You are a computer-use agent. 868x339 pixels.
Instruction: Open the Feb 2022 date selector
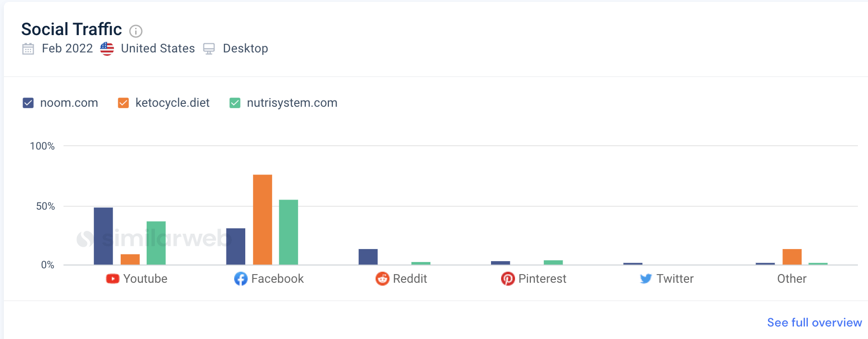[x=67, y=48]
